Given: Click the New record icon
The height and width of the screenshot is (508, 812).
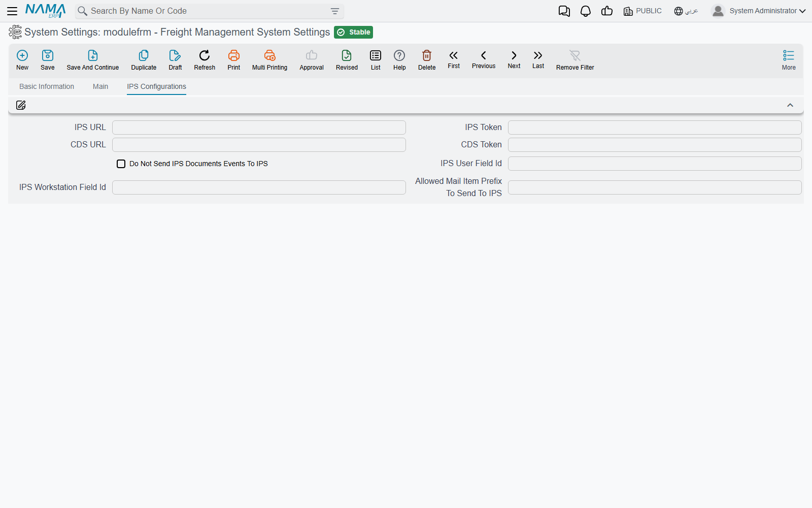Looking at the screenshot, I should pos(22,60).
